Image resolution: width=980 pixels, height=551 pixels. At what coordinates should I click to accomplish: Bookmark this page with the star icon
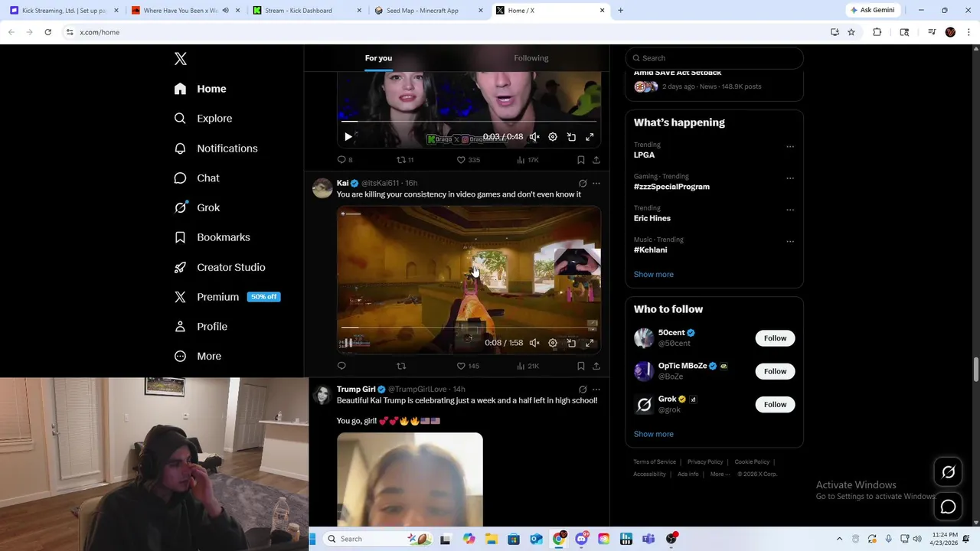(x=851, y=32)
